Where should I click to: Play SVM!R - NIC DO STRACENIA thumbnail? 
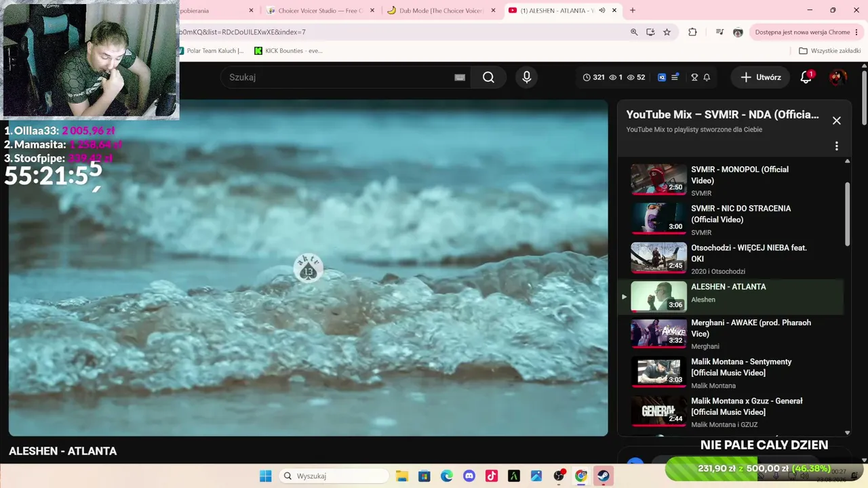pyautogui.click(x=658, y=218)
